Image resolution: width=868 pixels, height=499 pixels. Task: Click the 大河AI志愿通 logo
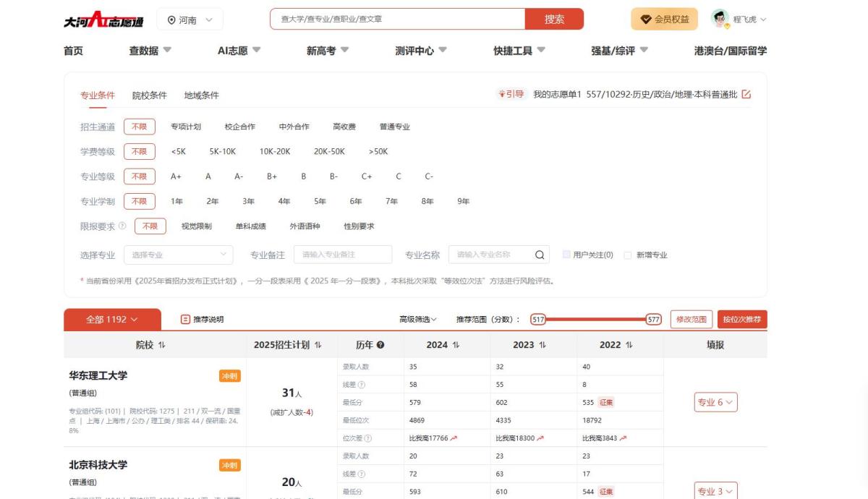pyautogui.click(x=103, y=20)
